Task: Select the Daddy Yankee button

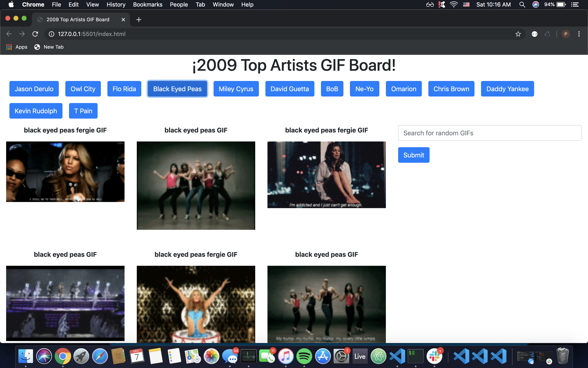Action: pyautogui.click(x=507, y=89)
